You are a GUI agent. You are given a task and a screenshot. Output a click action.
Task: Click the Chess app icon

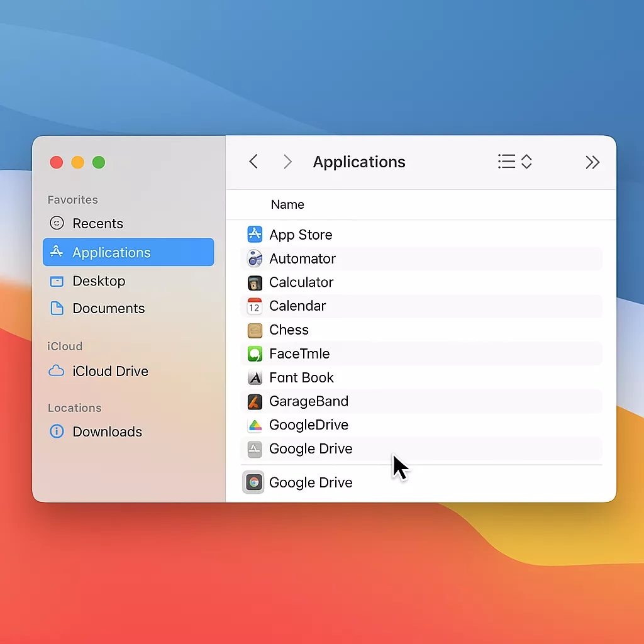[255, 330]
